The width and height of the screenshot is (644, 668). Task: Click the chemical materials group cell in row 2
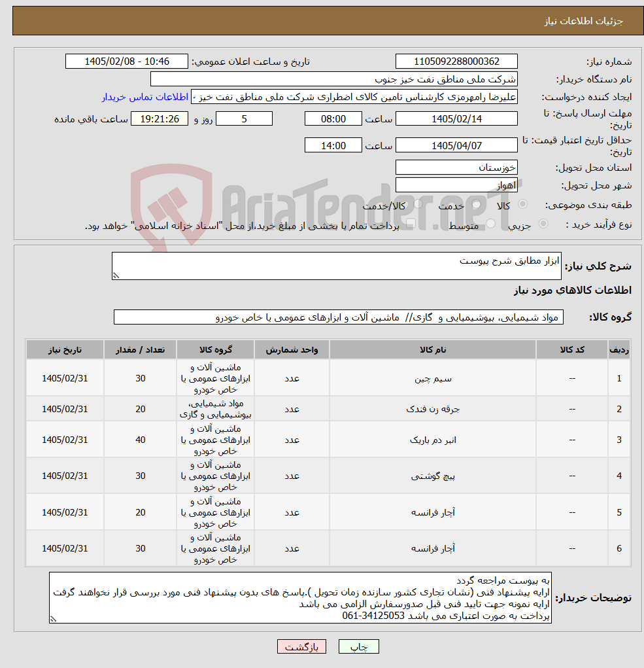[x=215, y=409]
